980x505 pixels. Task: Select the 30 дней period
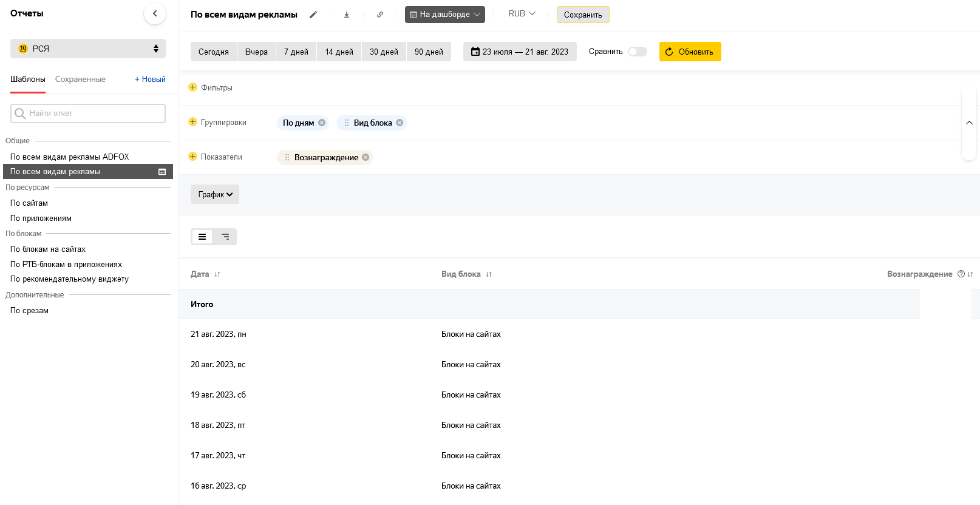click(x=384, y=52)
